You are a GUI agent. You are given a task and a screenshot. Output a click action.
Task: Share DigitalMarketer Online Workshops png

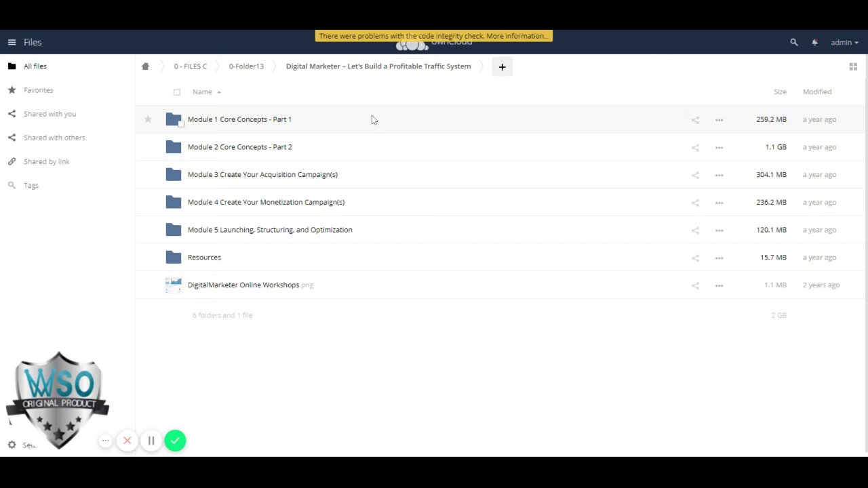(x=695, y=285)
